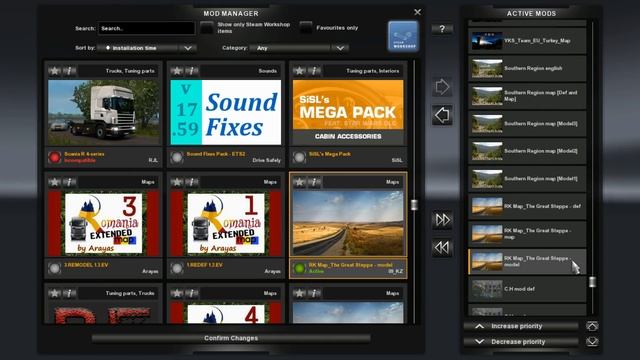This screenshot has height=360, width=640.
Task: Select the Sound Fixes thumbnail
Action: pos(226,112)
